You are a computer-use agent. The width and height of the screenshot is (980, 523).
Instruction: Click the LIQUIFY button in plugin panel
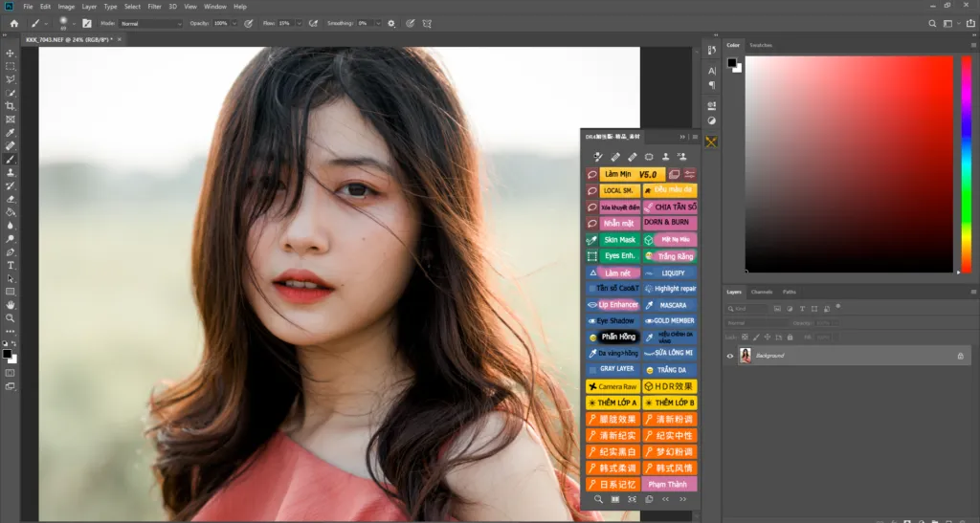[672, 273]
